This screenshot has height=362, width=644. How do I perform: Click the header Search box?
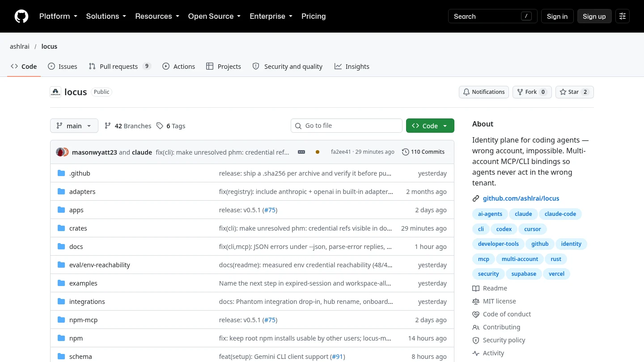[x=493, y=16]
